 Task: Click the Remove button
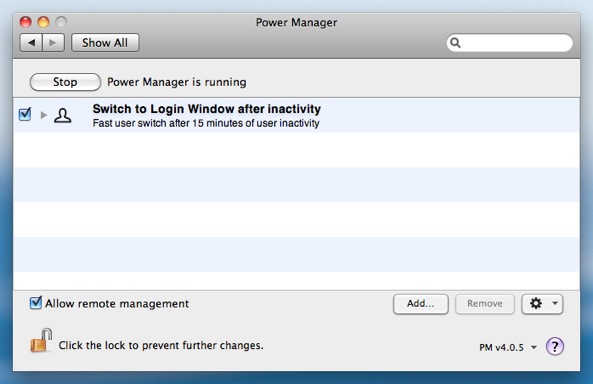tap(485, 304)
